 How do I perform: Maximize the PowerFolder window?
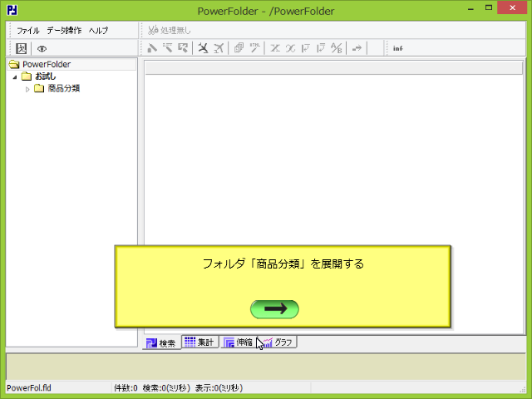click(x=489, y=8)
